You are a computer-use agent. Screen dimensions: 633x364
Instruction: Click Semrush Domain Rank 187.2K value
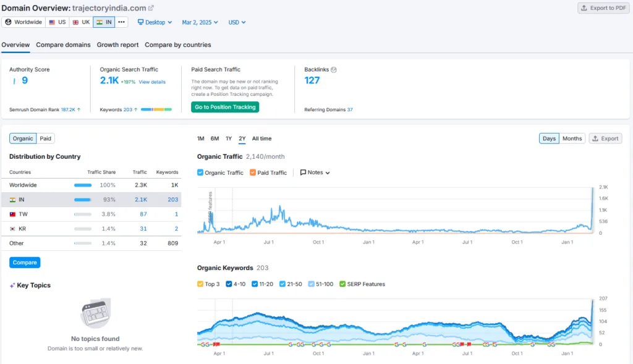tap(68, 110)
